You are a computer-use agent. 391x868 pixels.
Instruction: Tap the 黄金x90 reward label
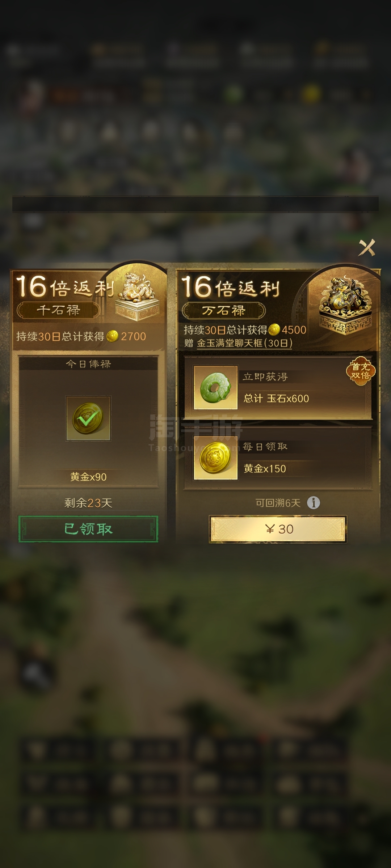tap(88, 477)
